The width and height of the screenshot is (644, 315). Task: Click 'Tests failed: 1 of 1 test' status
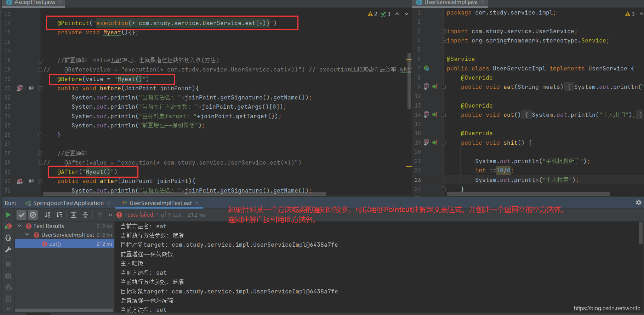(161, 215)
